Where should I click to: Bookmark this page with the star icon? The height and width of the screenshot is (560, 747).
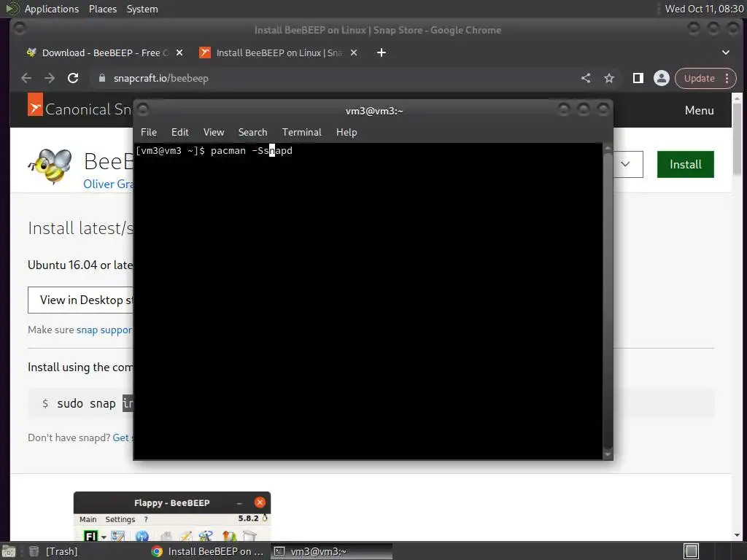point(609,78)
